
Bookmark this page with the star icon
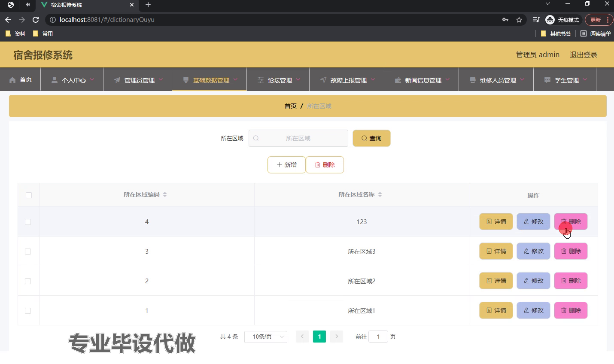tap(519, 20)
